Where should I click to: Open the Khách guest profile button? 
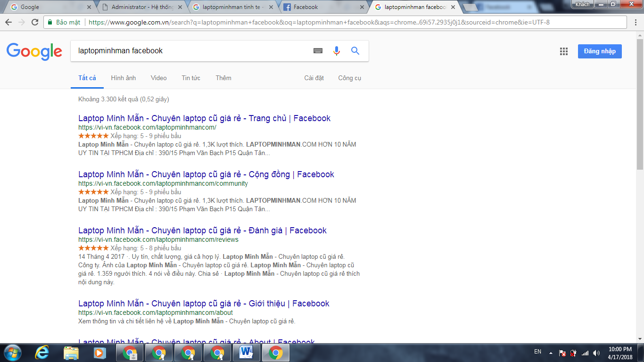(x=582, y=4)
